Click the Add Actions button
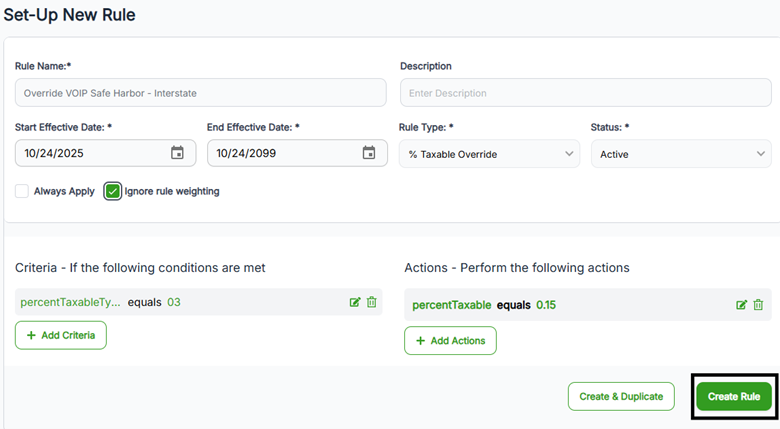The image size is (780, 429). click(x=450, y=340)
